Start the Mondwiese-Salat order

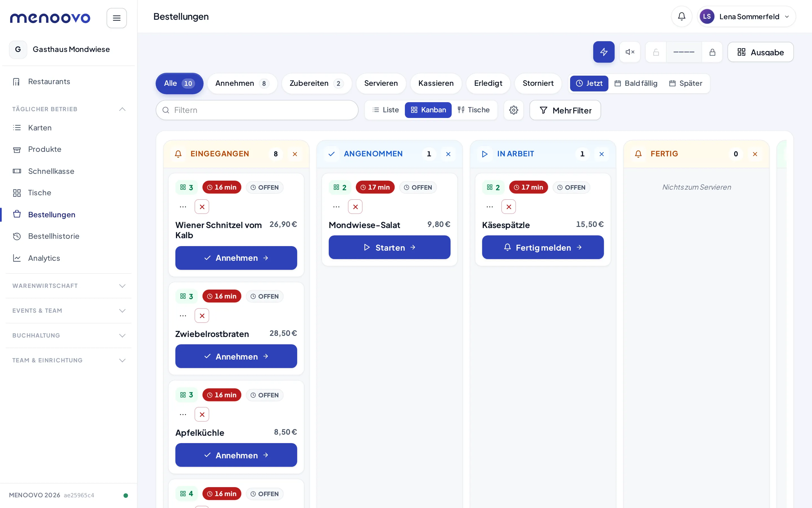(389, 247)
